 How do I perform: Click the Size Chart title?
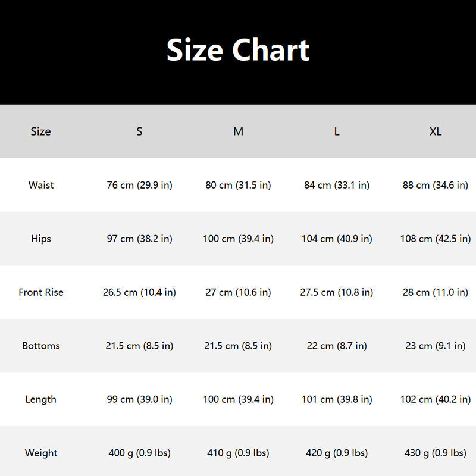[238, 50]
